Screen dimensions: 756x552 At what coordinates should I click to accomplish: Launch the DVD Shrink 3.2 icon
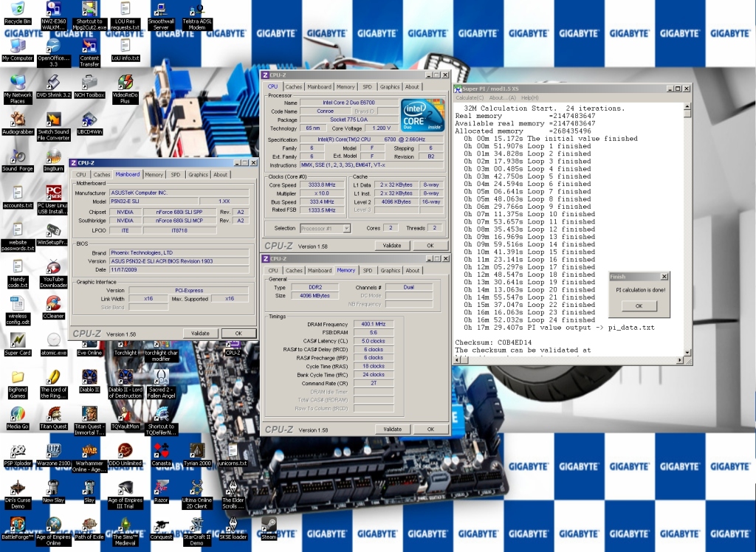(53, 87)
